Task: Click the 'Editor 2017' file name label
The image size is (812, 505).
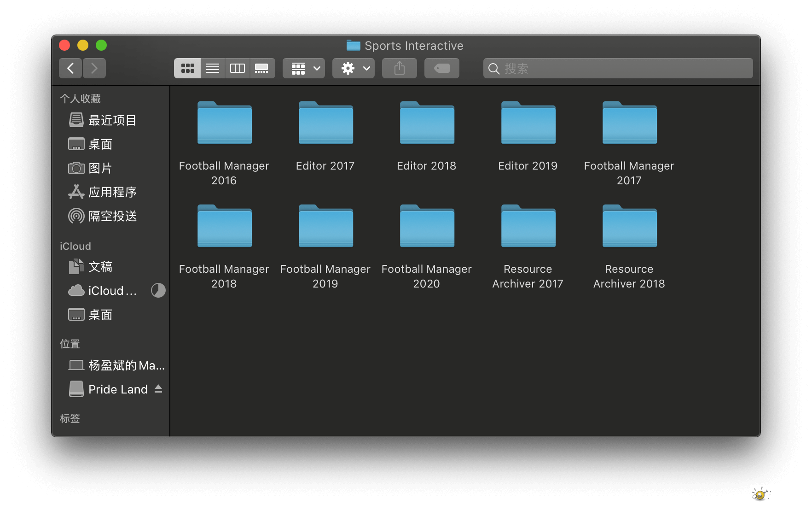Action: pos(325,166)
